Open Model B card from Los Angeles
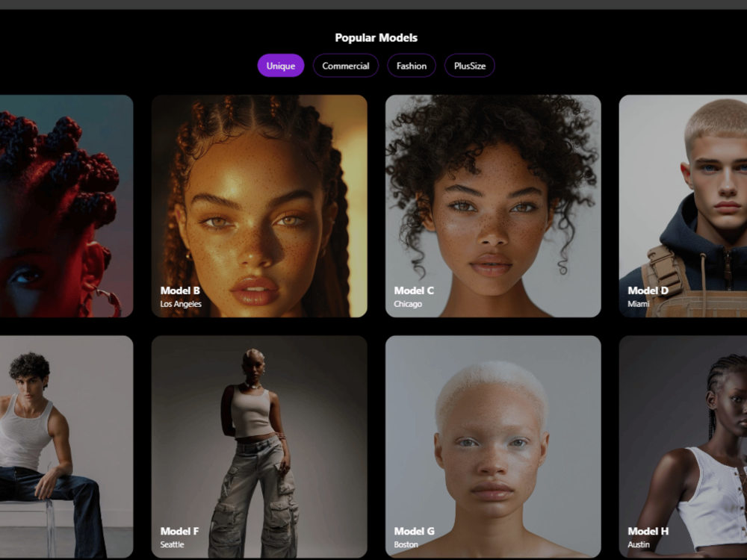The width and height of the screenshot is (747, 560). coord(259,206)
